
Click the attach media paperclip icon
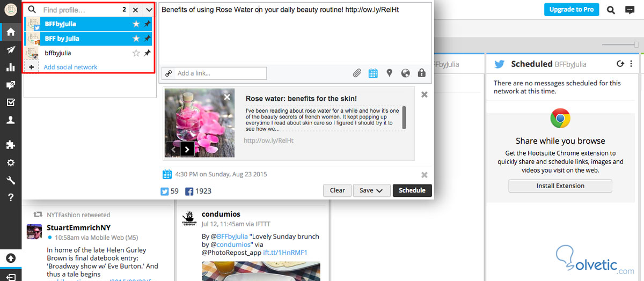coord(357,73)
